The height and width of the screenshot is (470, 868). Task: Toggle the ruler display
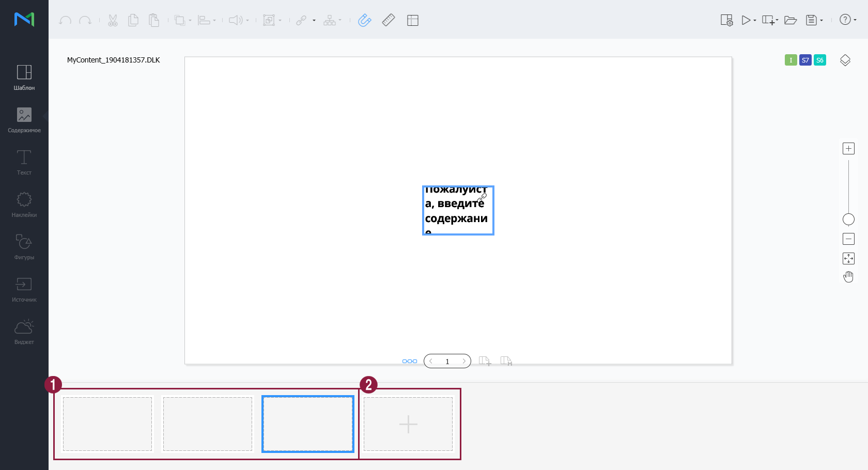[x=389, y=20]
